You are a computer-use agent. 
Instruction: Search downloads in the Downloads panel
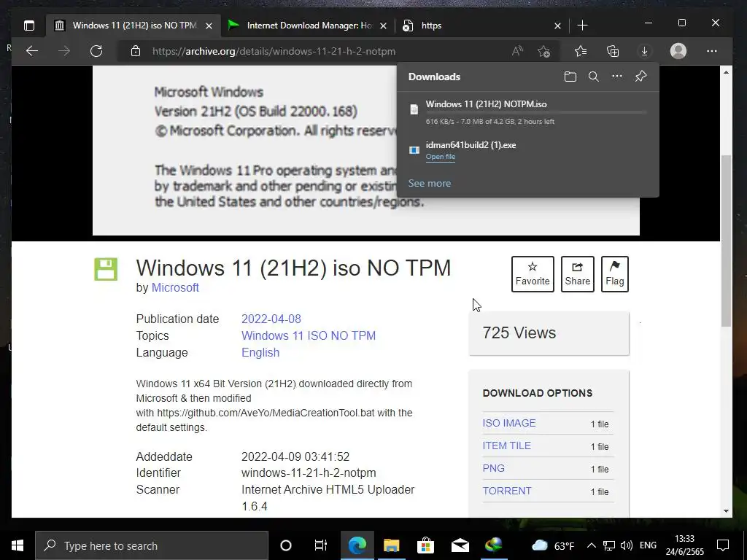click(594, 77)
